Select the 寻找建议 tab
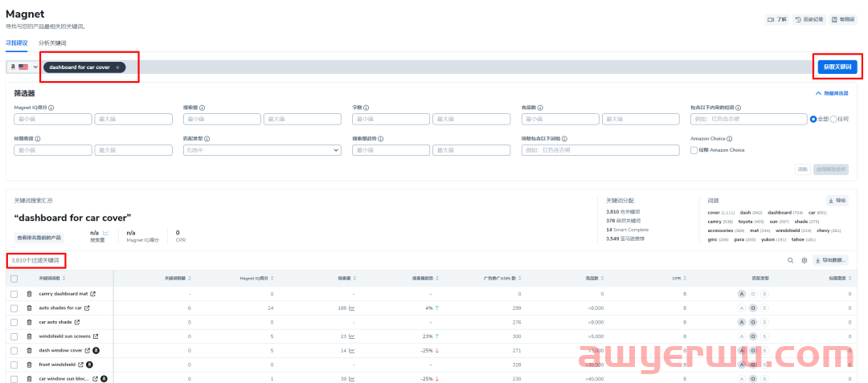The width and height of the screenshot is (868, 383). click(16, 43)
